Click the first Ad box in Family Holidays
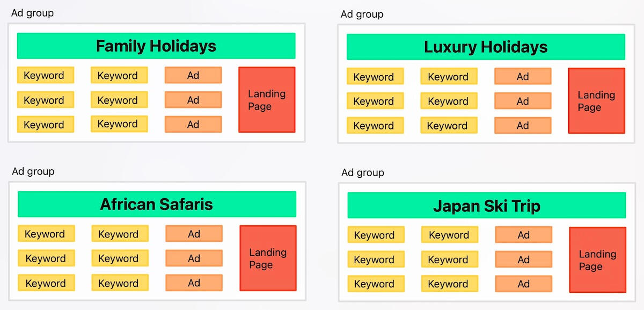 click(x=193, y=75)
